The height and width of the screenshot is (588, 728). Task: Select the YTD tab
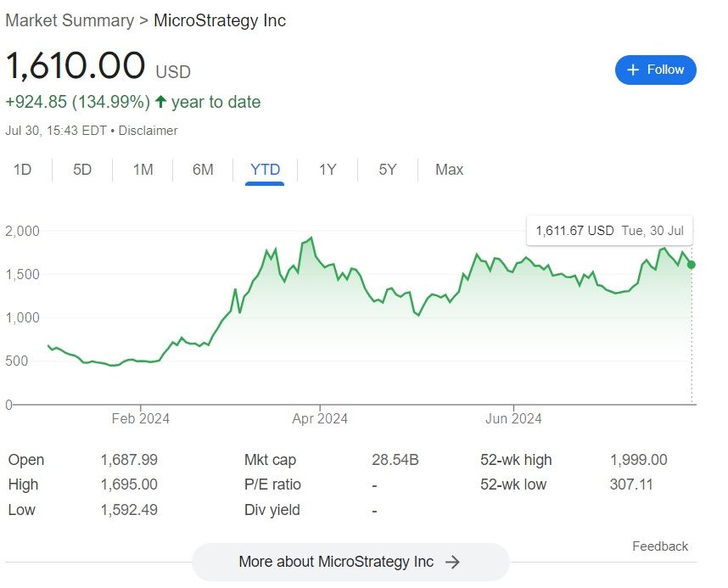(x=265, y=170)
